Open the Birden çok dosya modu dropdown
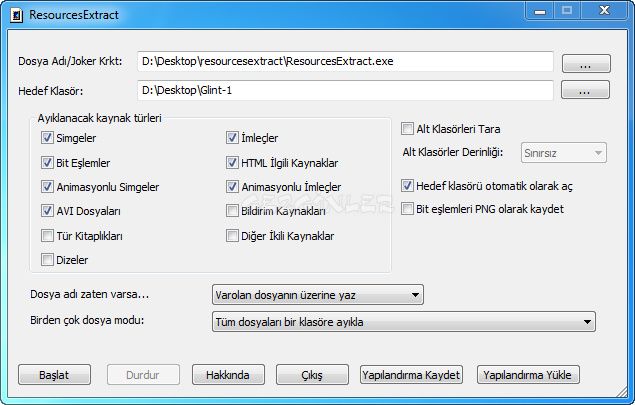The image size is (635, 405). pyautogui.click(x=404, y=322)
